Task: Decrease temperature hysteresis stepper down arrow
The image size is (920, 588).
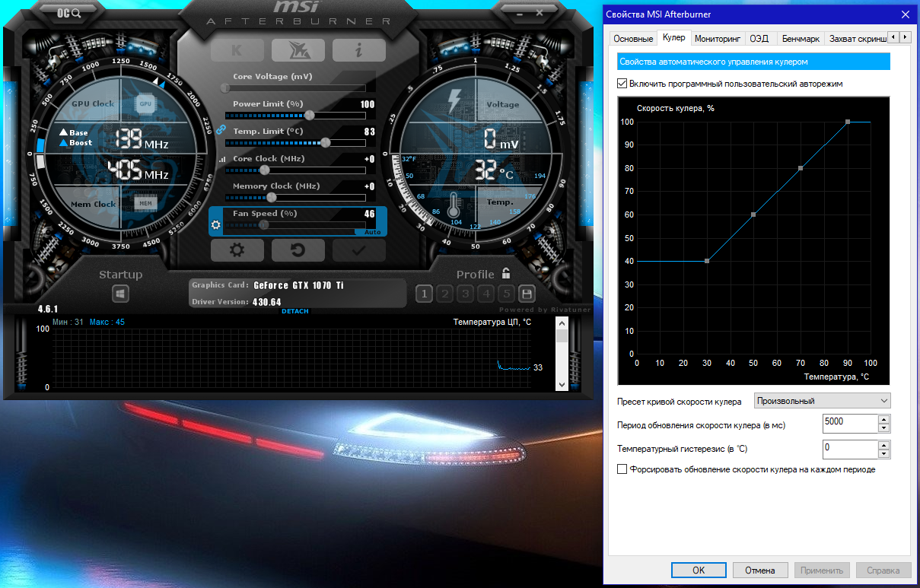Action: (x=883, y=454)
